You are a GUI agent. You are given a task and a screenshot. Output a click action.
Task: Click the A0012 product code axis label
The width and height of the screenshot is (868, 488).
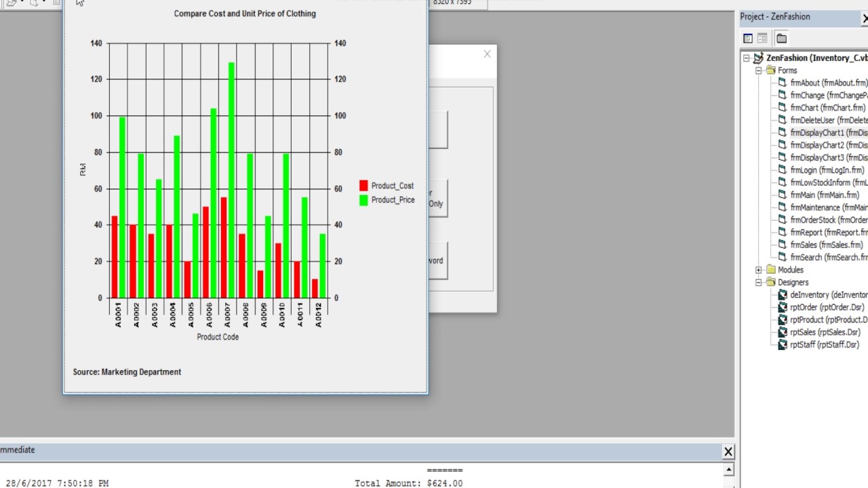tap(319, 314)
